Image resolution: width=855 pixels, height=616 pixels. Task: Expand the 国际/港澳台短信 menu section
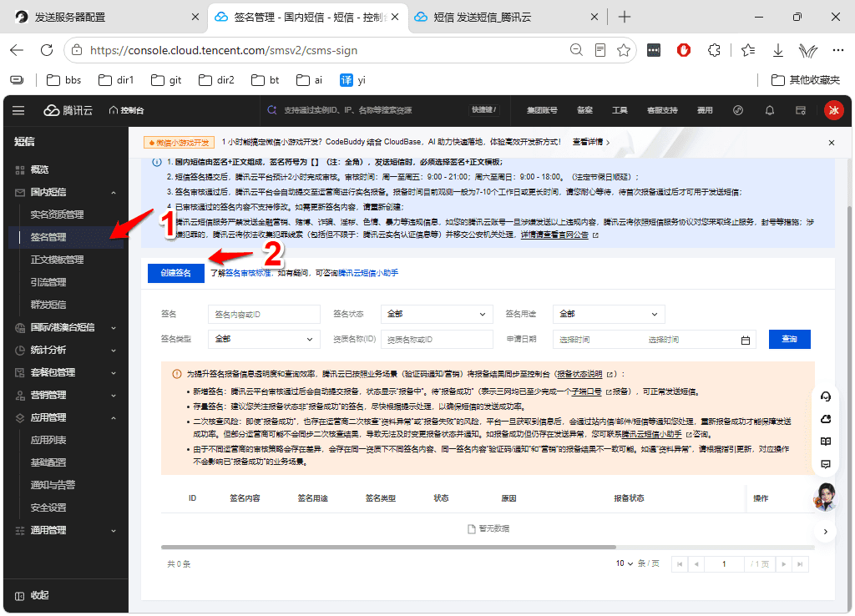pyautogui.click(x=65, y=328)
